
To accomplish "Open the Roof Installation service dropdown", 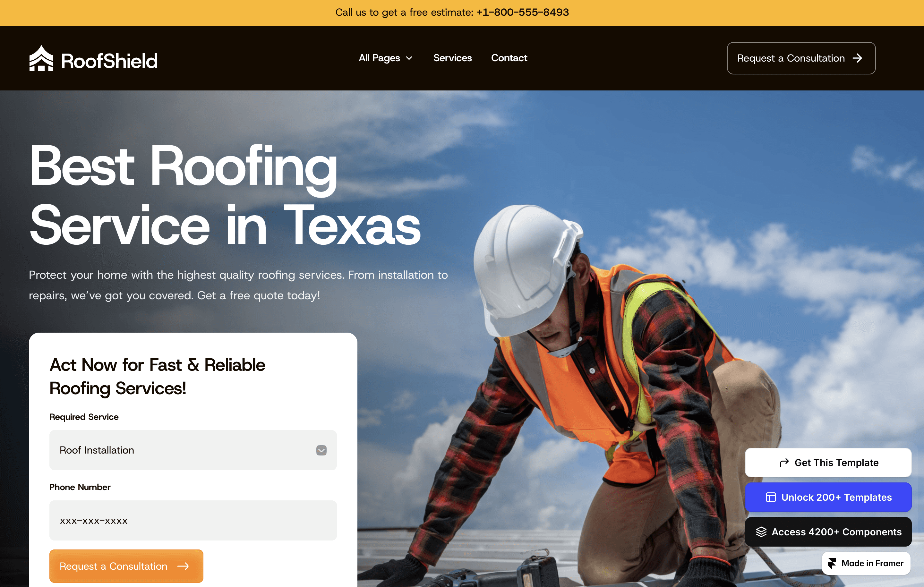I will click(x=193, y=450).
